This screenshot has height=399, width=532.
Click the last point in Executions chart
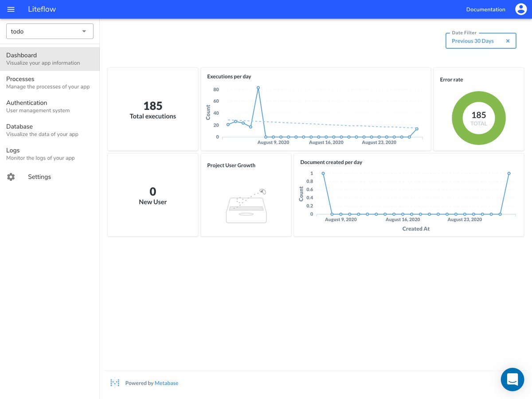point(417,129)
